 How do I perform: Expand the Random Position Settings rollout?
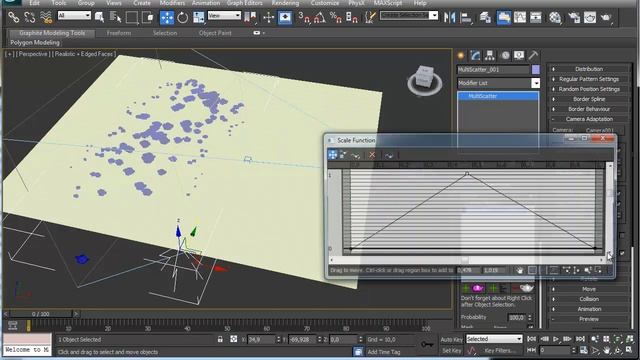tap(588, 89)
